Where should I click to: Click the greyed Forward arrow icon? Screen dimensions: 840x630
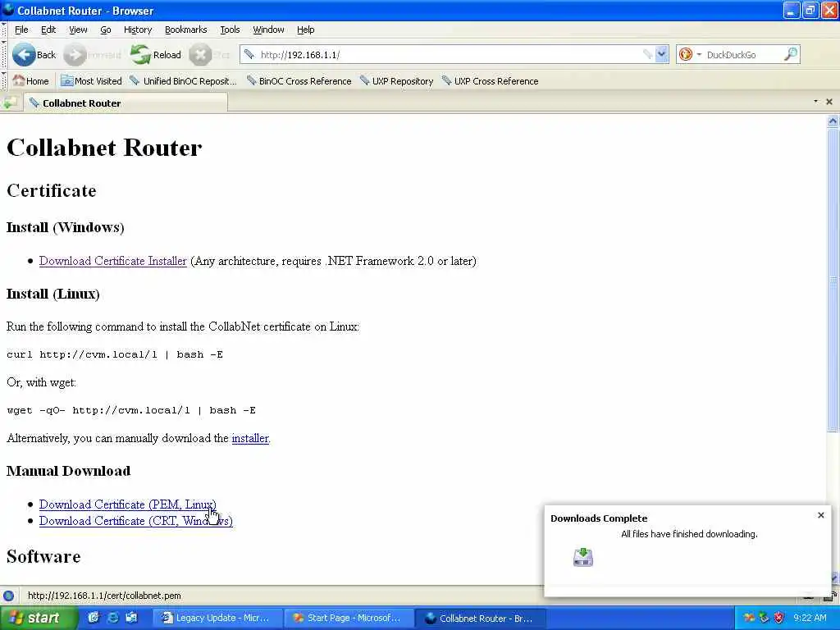[x=75, y=55]
